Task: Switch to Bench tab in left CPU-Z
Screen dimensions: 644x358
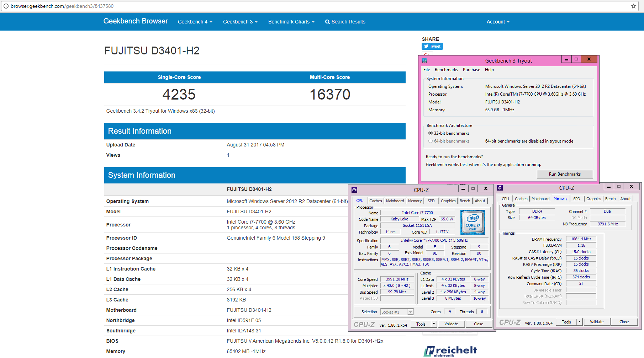Action: (465, 201)
